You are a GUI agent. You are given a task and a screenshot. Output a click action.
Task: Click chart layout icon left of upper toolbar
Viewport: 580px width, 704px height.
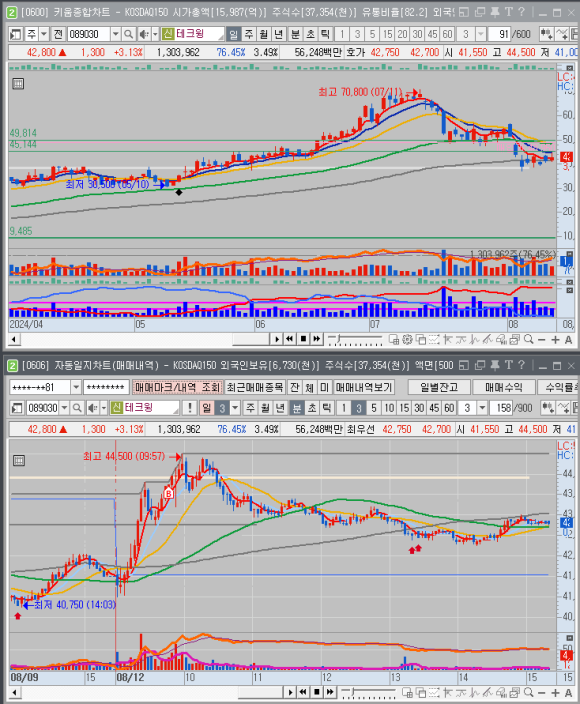point(16,34)
